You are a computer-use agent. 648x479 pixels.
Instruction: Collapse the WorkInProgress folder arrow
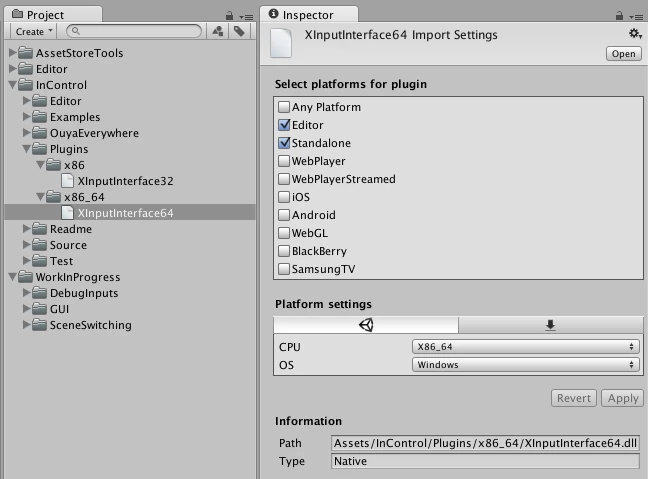click(x=12, y=277)
